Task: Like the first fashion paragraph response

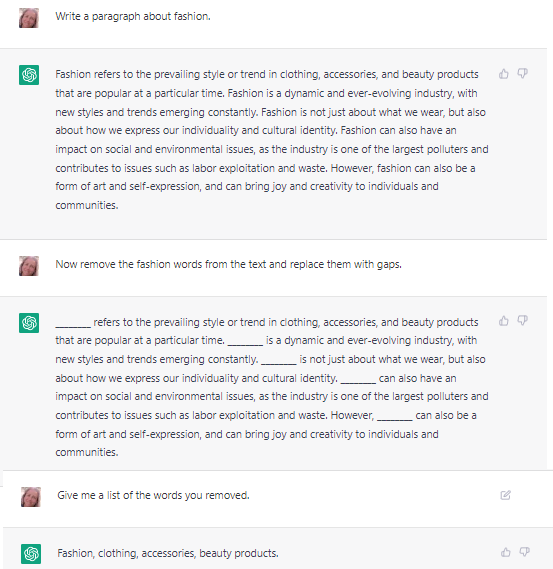Action: (x=504, y=74)
